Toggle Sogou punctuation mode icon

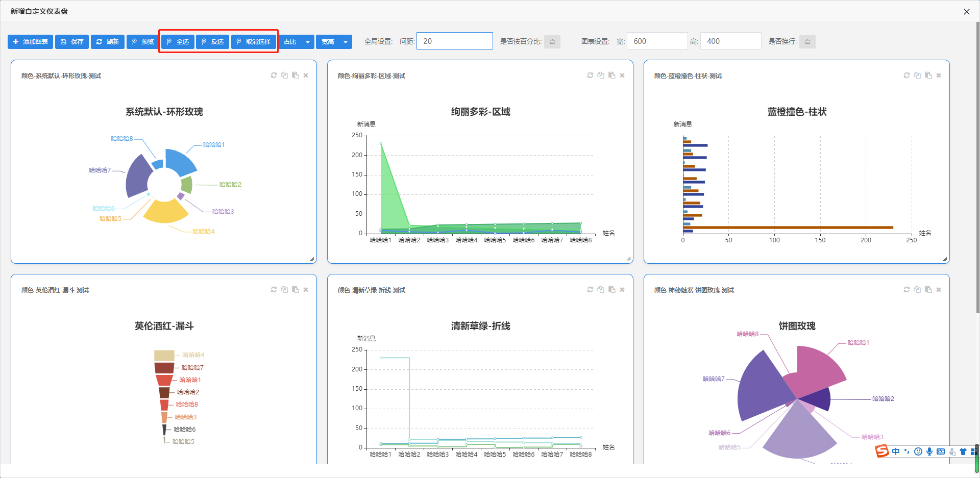point(907,451)
